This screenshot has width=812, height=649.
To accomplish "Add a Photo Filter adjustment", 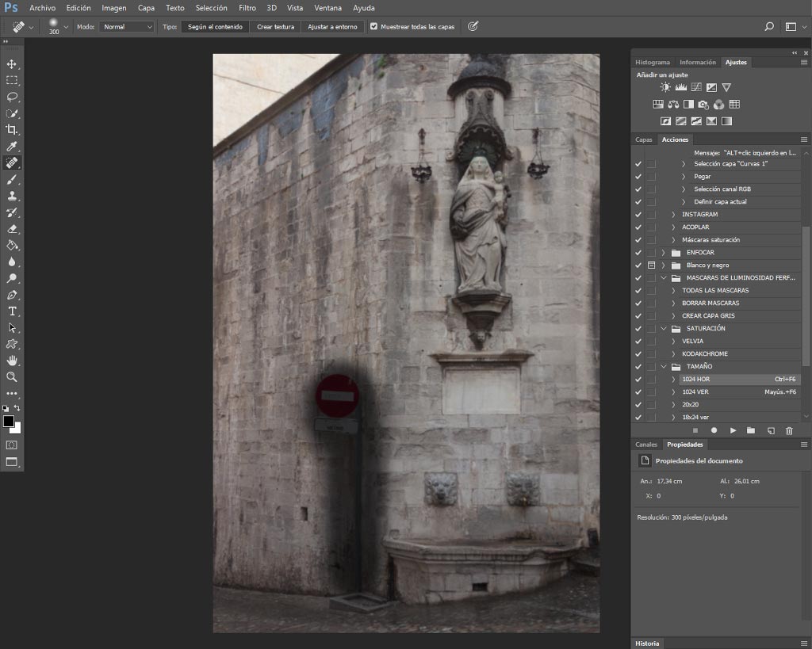I will (x=703, y=105).
